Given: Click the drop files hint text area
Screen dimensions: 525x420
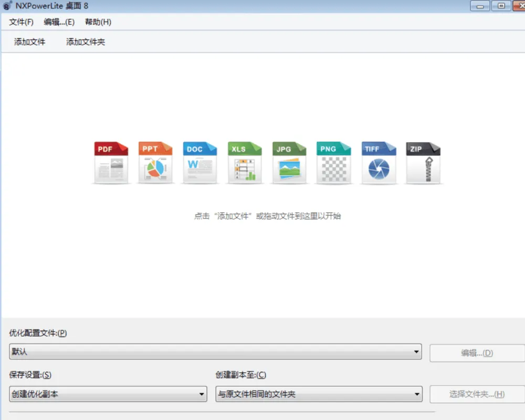Looking at the screenshot, I should point(269,216).
